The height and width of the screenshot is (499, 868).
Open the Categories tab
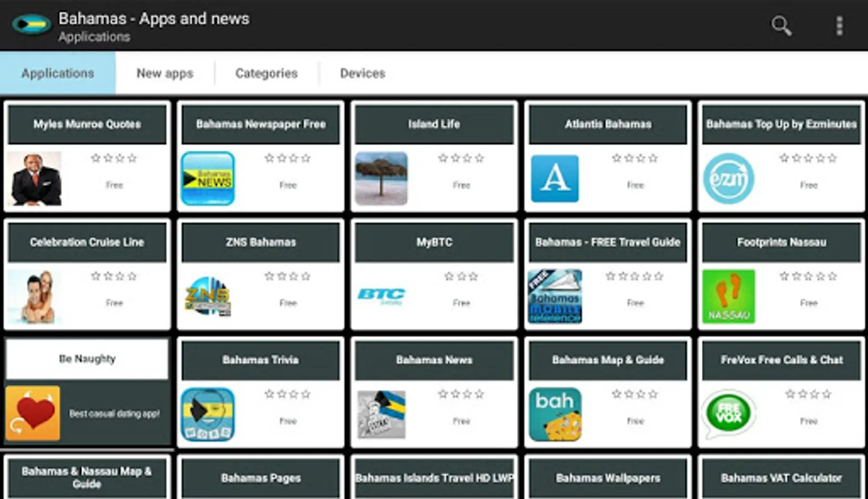(266, 73)
